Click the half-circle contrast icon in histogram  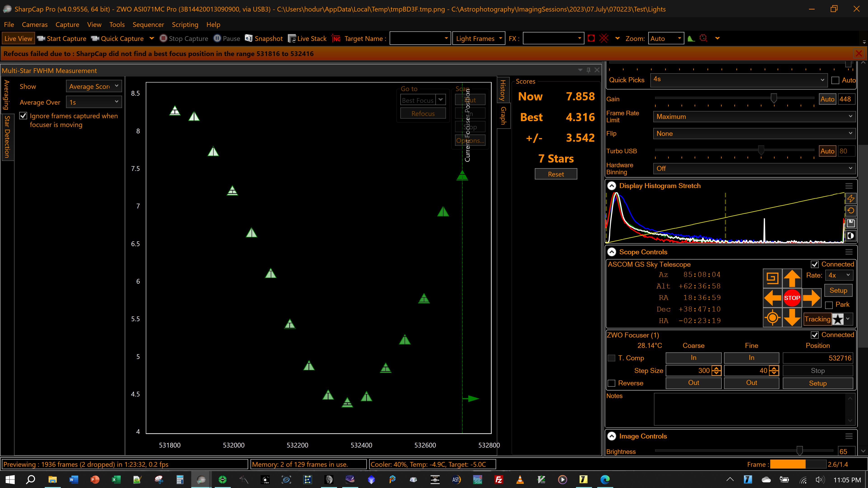pos(851,236)
